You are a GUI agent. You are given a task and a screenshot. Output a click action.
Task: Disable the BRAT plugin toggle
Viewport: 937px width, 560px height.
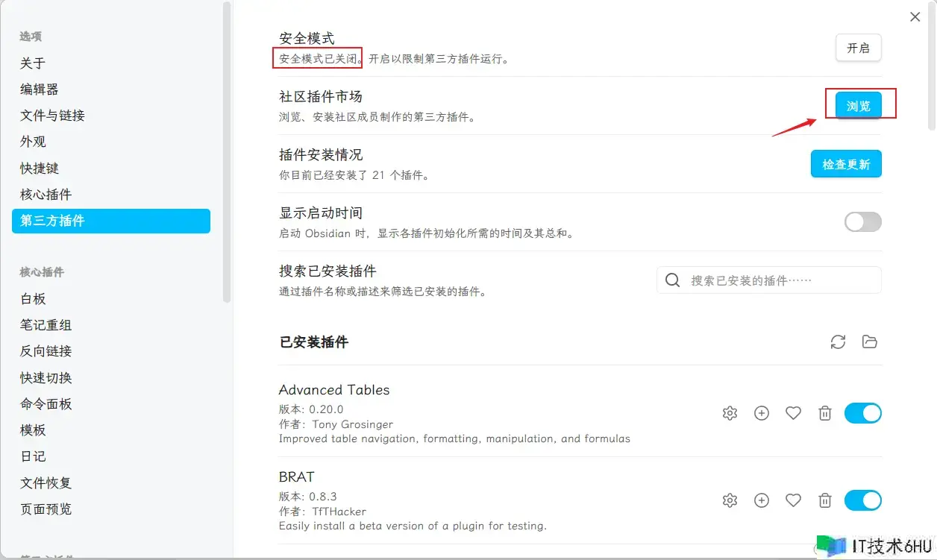[x=862, y=500]
